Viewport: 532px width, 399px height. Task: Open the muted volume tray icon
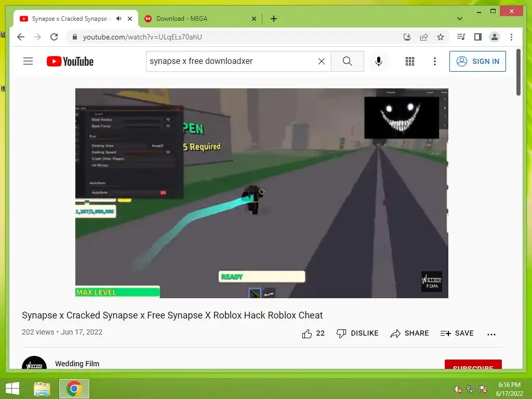[458, 389]
